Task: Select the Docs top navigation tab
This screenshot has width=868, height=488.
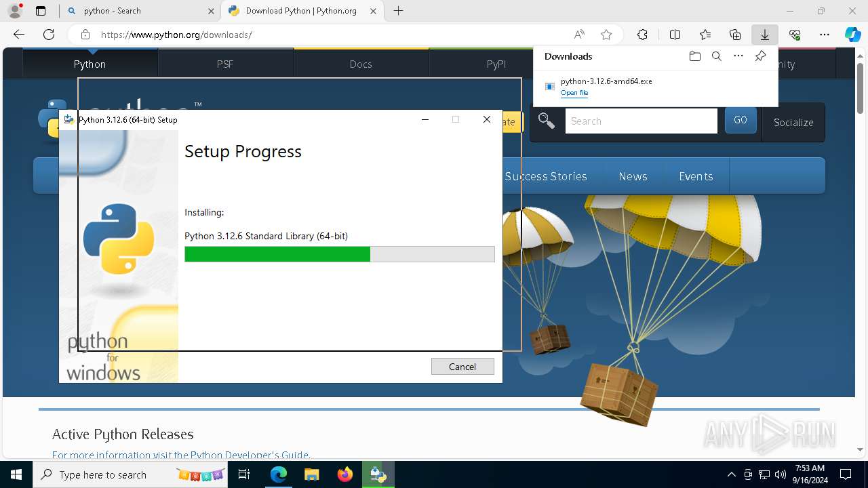Action: pyautogui.click(x=361, y=64)
